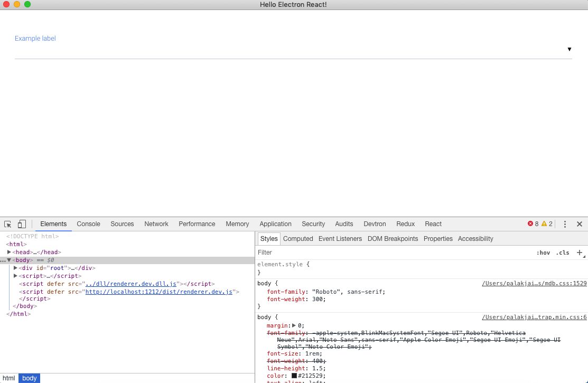Switch to the Computed sub-tab

pyautogui.click(x=298, y=239)
